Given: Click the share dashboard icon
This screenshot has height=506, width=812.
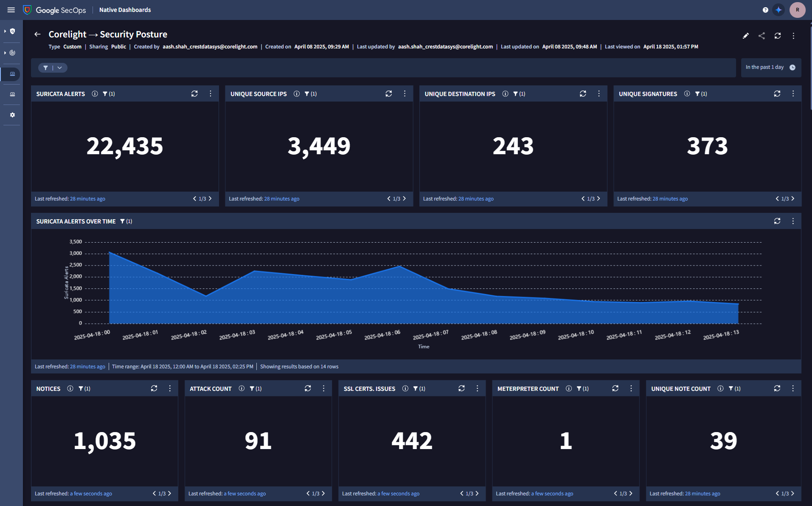Looking at the screenshot, I should click(761, 36).
